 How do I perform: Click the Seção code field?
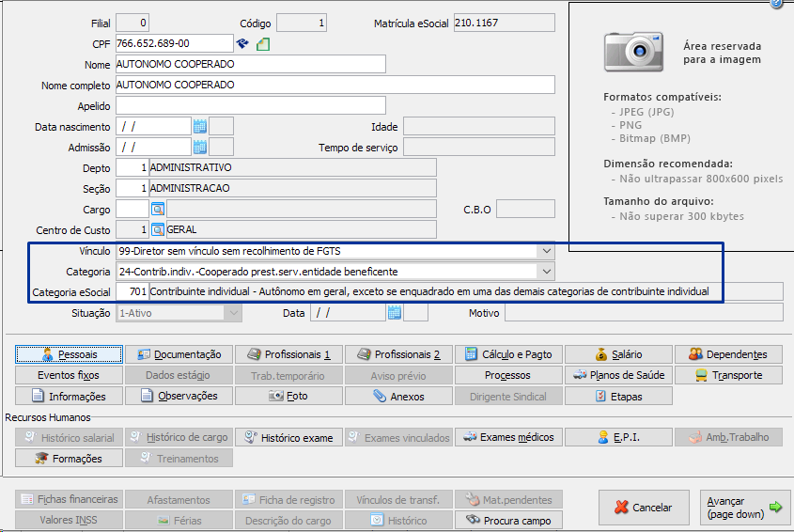tap(132, 188)
